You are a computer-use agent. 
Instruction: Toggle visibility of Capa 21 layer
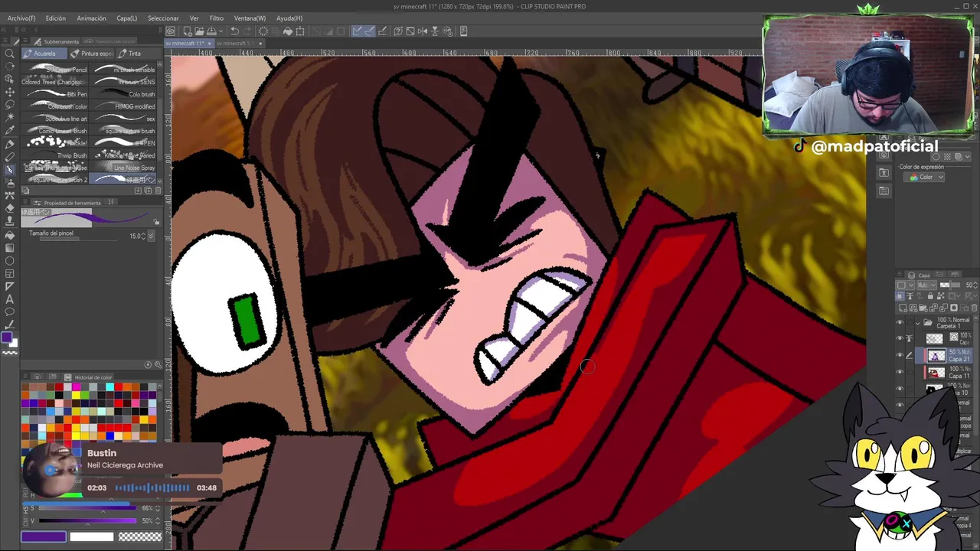900,355
